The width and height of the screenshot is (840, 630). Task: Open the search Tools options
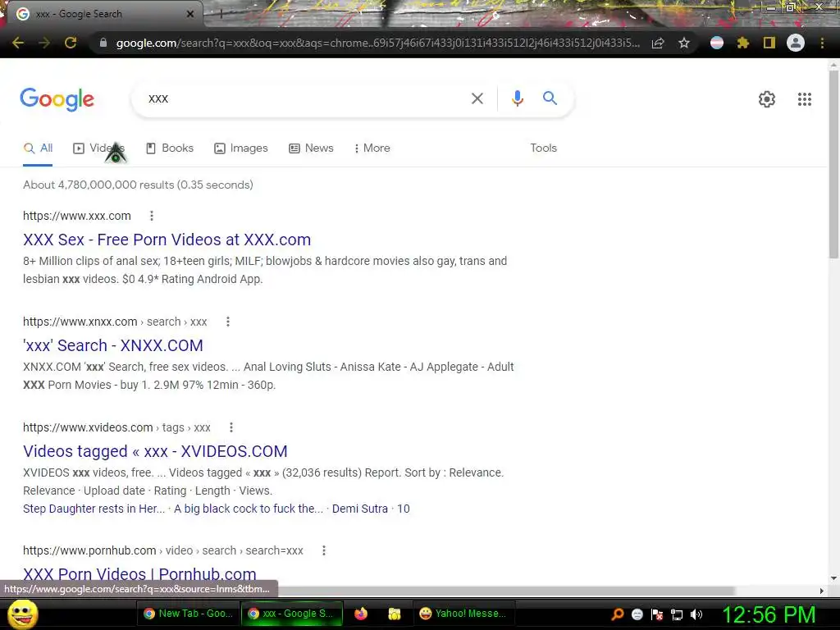[x=543, y=148]
